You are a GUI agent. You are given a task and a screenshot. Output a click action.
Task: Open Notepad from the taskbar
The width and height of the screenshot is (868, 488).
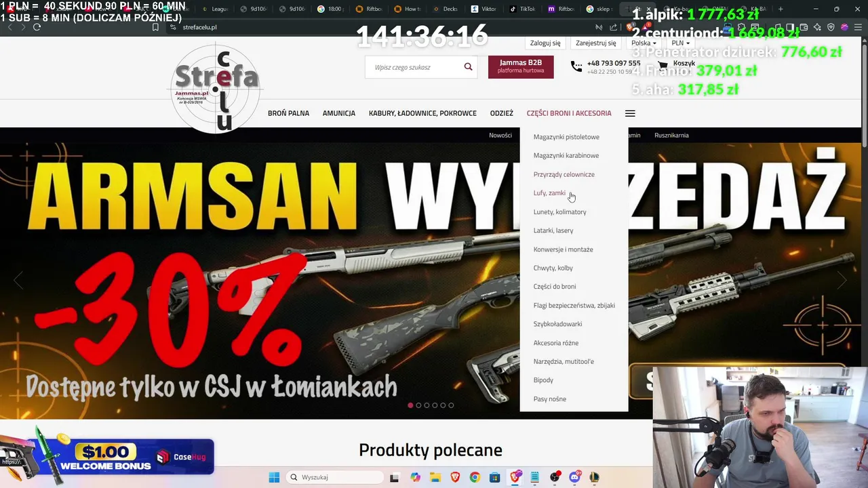tap(534, 477)
